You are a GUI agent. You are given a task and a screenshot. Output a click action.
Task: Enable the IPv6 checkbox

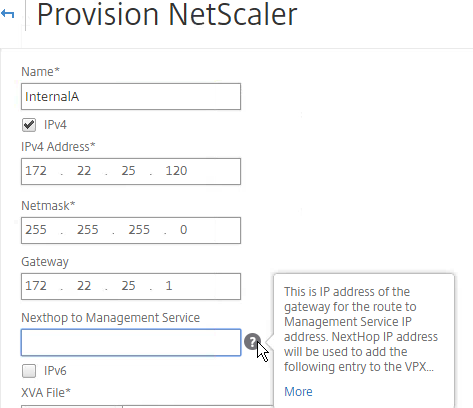click(29, 371)
